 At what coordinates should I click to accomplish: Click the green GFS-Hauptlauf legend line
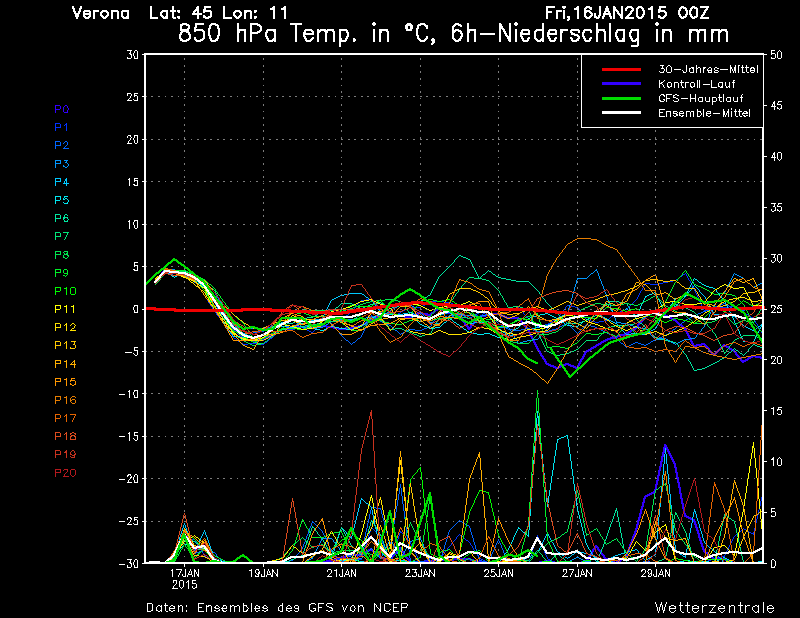623,98
